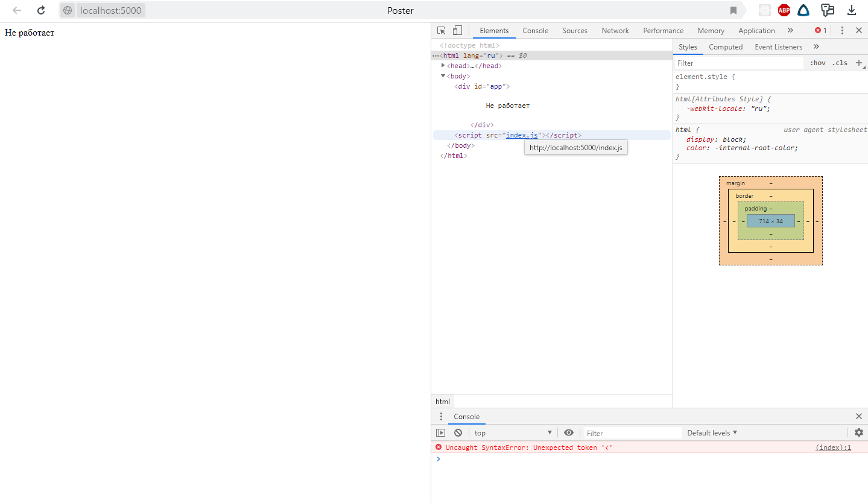Collapse the body element node
The width and height of the screenshot is (868, 503).
[443, 76]
